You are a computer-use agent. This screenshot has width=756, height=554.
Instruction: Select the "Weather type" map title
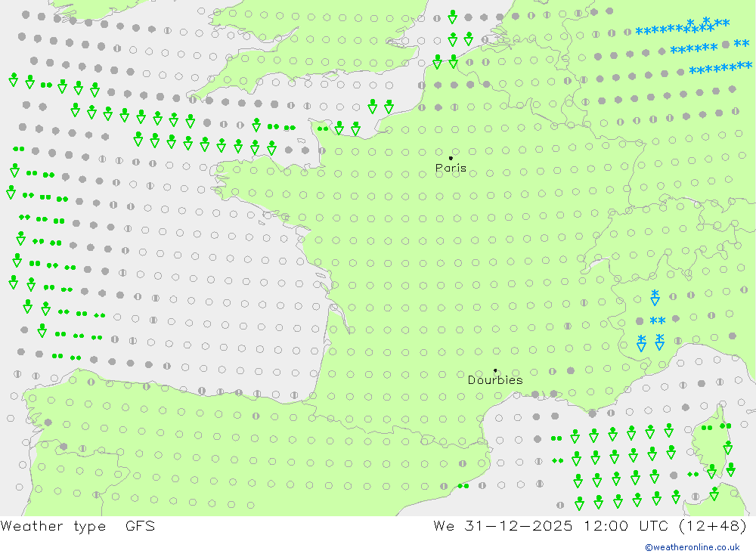(x=53, y=526)
